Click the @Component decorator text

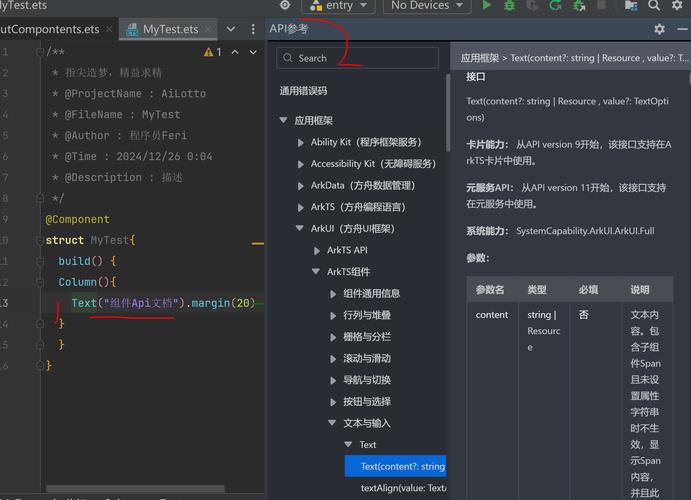78,219
